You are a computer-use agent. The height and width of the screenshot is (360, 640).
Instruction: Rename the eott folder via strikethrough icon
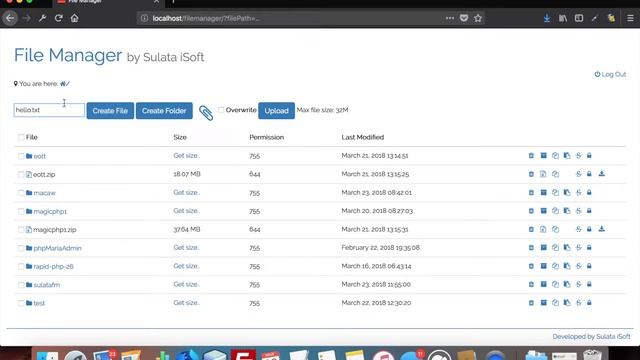coord(578,156)
